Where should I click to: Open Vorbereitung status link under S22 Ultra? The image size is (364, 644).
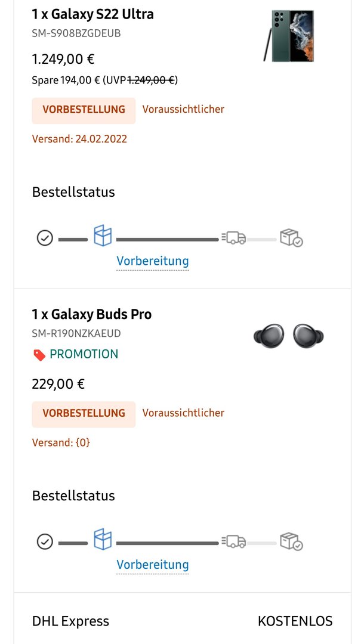pyautogui.click(x=152, y=261)
